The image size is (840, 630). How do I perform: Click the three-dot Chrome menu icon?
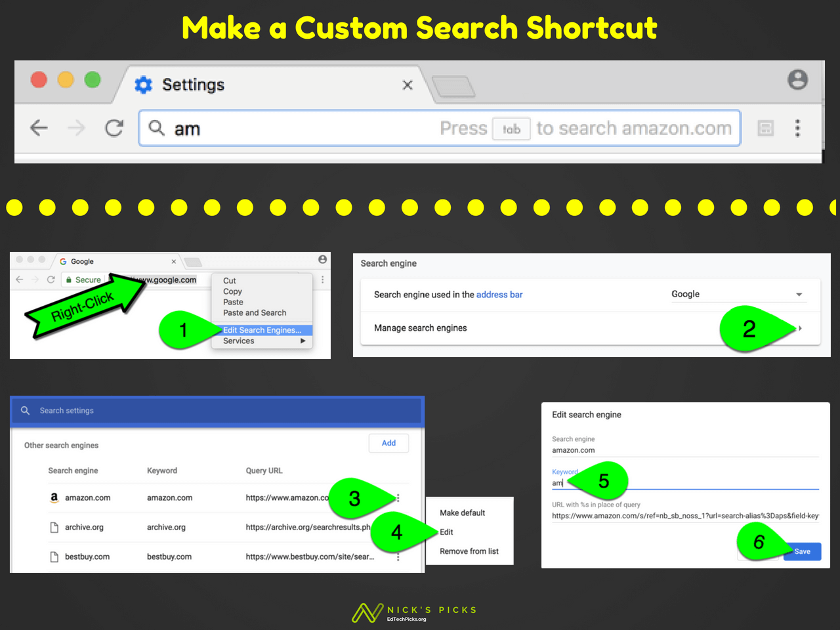[797, 128]
